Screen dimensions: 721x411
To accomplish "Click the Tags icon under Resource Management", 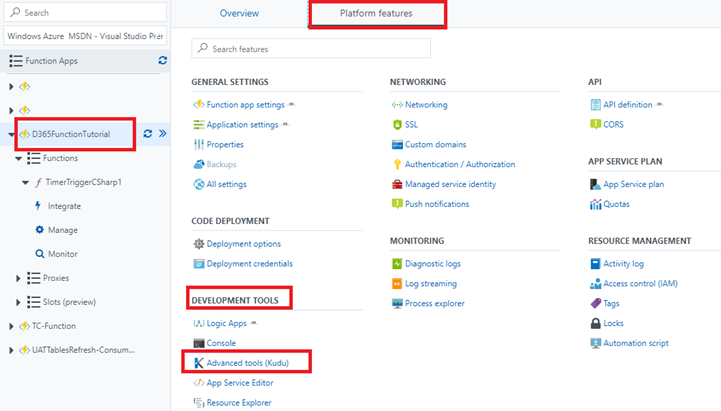I will 596,303.
